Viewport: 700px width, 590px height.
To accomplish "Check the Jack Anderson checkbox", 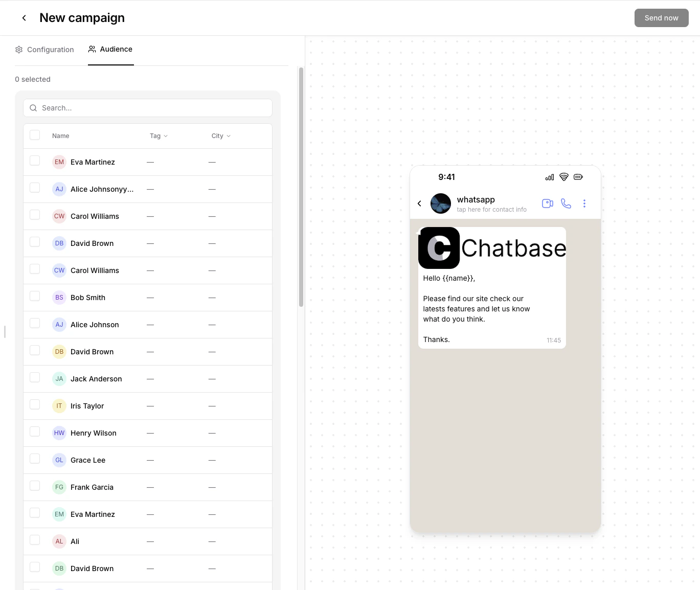I will tap(35, 377).
